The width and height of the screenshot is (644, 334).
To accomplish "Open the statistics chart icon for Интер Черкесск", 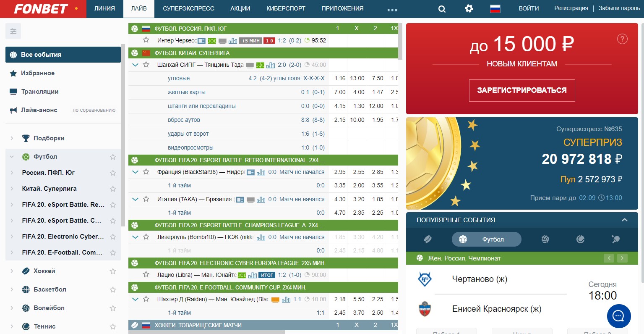I will point(233,41).
